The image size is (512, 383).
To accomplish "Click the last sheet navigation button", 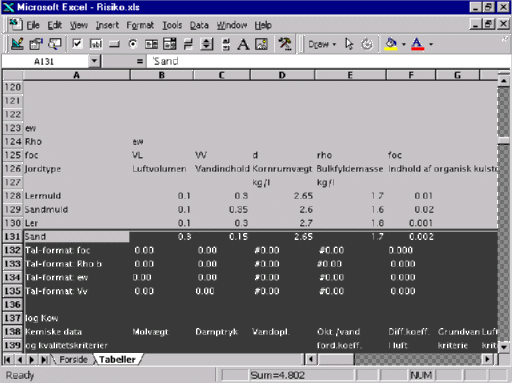I will pos(44,359).
